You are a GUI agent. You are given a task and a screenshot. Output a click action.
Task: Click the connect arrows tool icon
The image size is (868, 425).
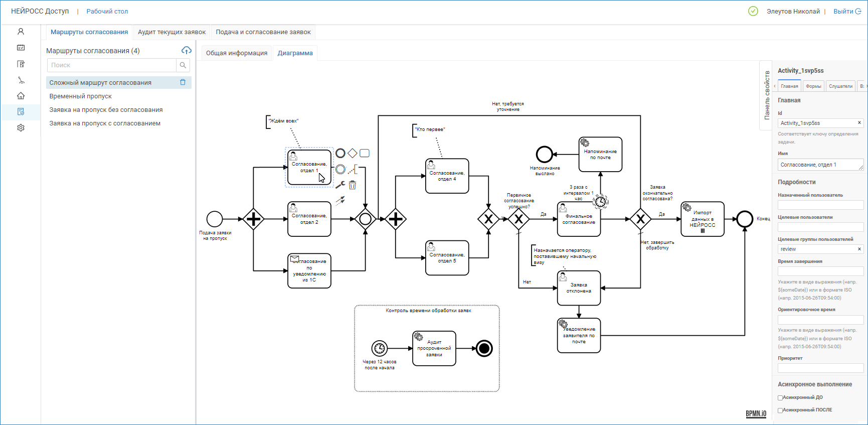[340, 201]
